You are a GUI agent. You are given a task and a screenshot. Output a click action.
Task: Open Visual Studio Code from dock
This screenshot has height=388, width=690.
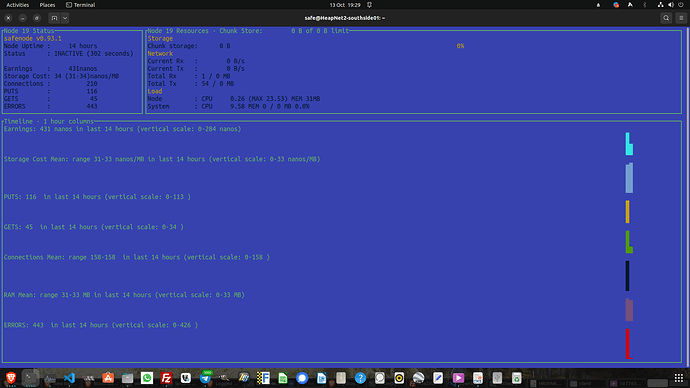coord(69,378)
